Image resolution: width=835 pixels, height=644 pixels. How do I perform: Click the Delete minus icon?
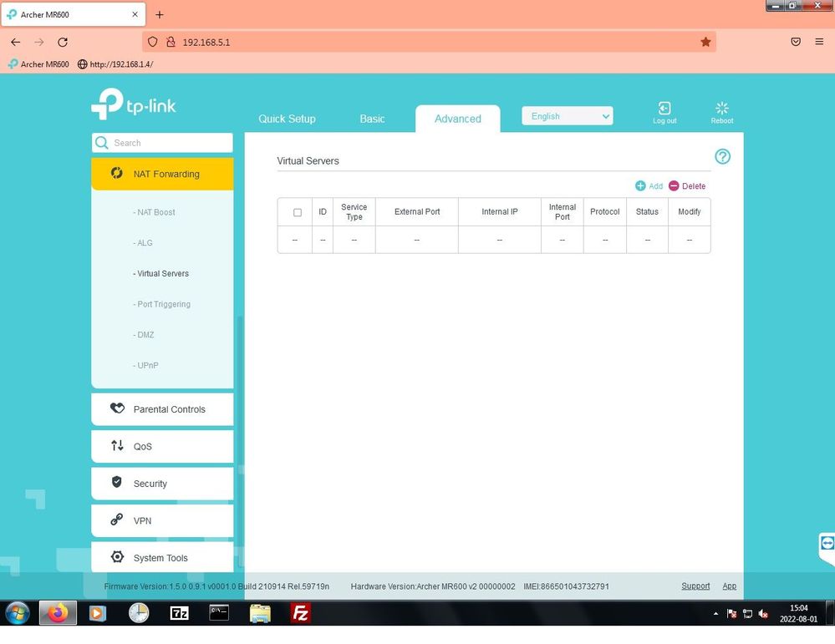click(x=674, y=186)
